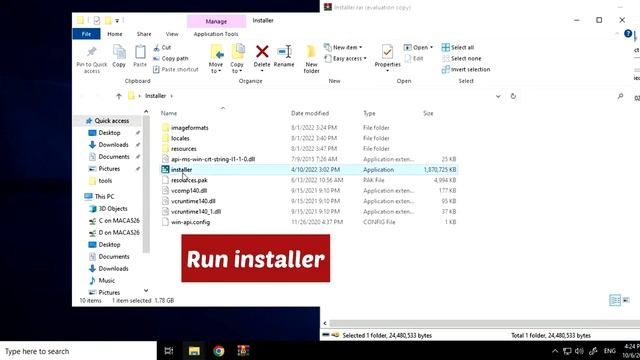640x360 pixels.
Task: Switch to large icons view icon
Action: (626, 300)
